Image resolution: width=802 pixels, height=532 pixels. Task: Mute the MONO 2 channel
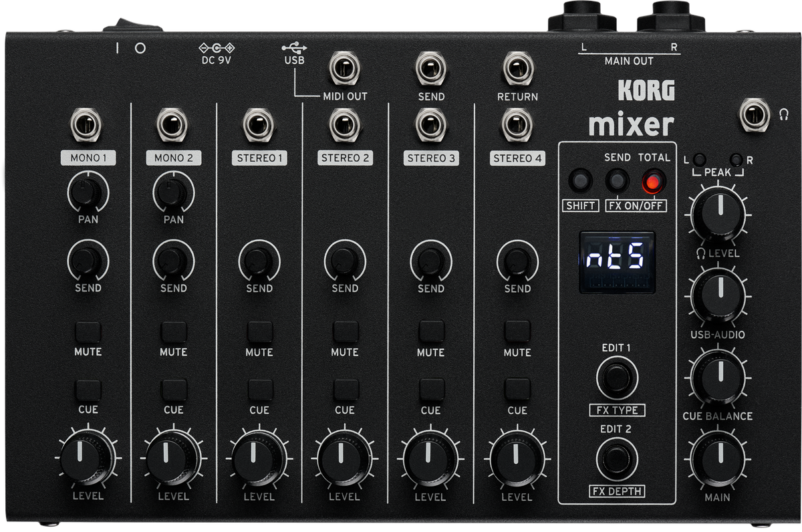pos(174,332)
